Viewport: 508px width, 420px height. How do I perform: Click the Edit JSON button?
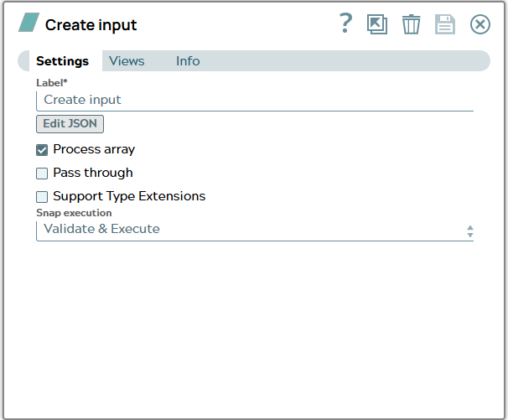click(x=70, y=124)
